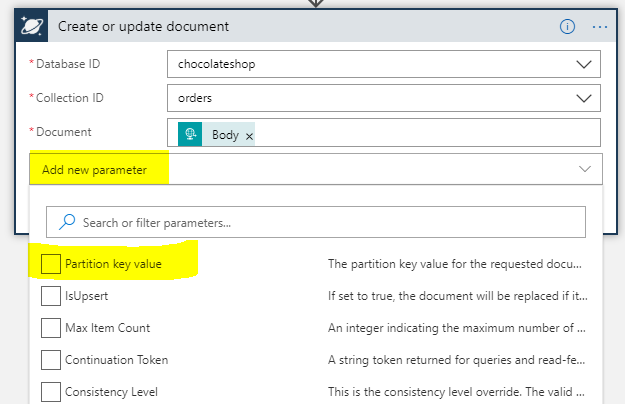The height and width of the screenshot is (404, 625).
Task: Click the Search or filter parameters field
Action: coord(320,222)
